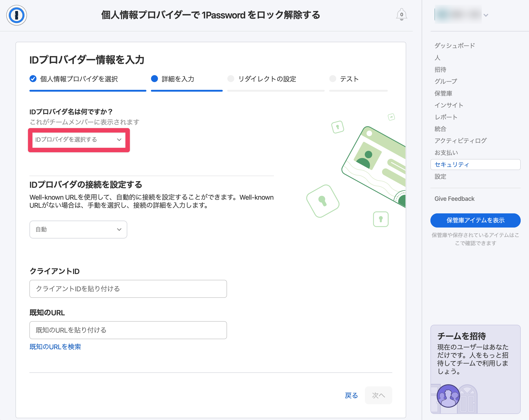Open アクティビティログ in the sidebar
529x420 pixels.
(x=461, y=141)
